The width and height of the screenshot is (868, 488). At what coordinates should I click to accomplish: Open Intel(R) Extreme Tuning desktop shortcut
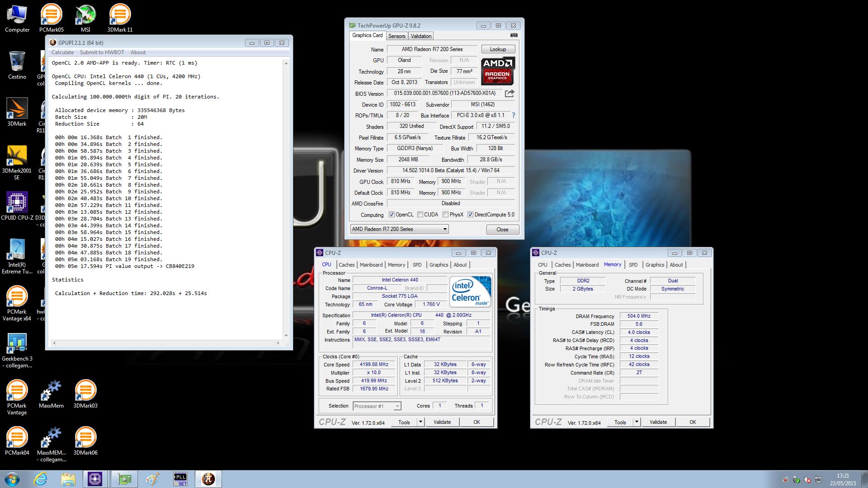pyautogui.click(x=17, y=257)
